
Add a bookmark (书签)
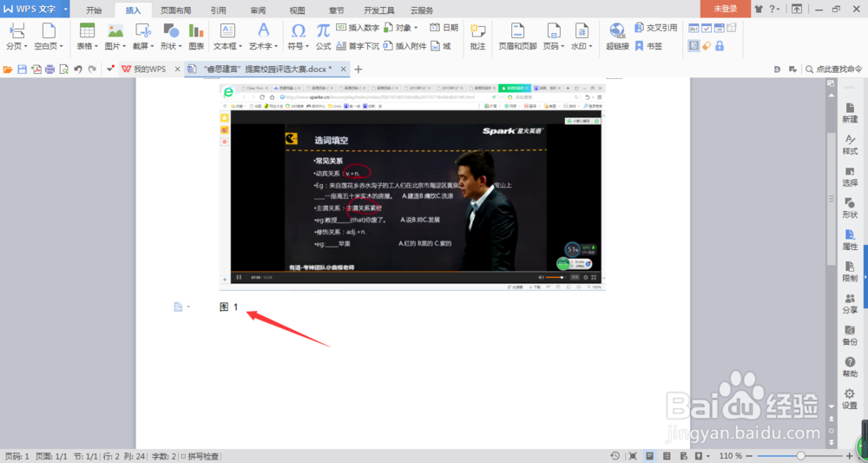click(x=648, y=46)
